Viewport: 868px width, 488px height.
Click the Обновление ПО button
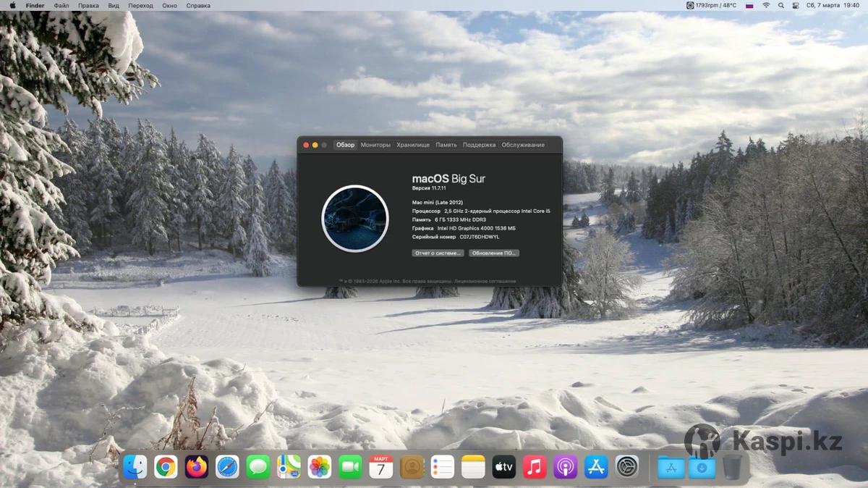[x=494, y=253]
